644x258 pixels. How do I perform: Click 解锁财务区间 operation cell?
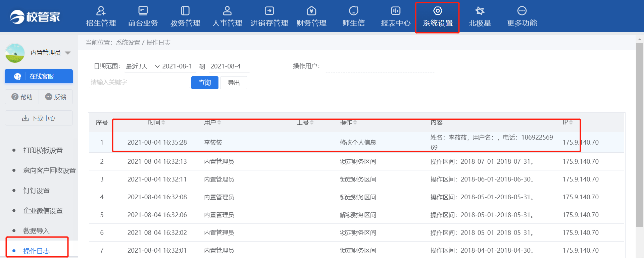click(358, 215)
